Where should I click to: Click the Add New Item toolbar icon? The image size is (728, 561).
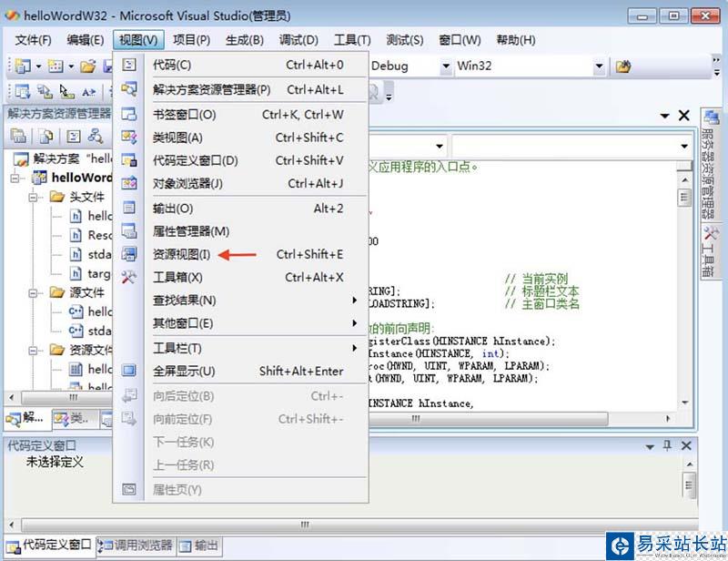(56, 66)
